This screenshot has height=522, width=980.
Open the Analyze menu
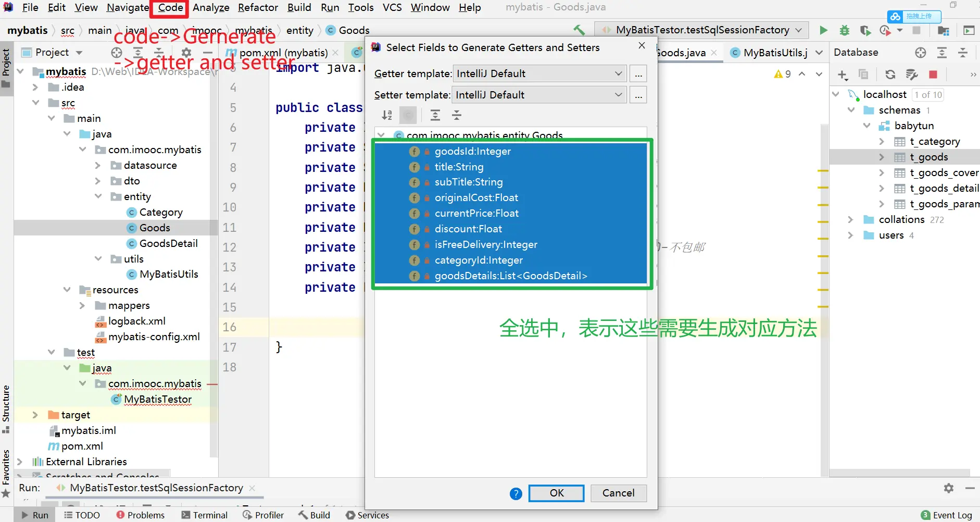[211, 8]
